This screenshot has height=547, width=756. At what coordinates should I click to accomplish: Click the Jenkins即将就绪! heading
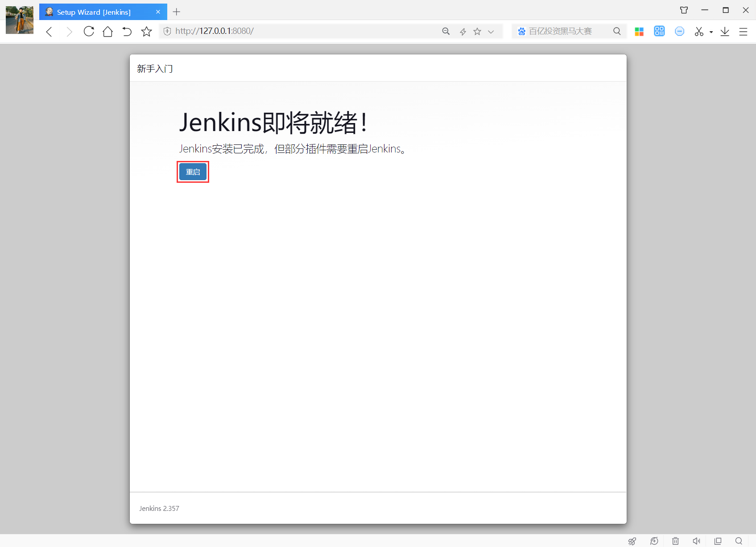click(x=273, y=122)
